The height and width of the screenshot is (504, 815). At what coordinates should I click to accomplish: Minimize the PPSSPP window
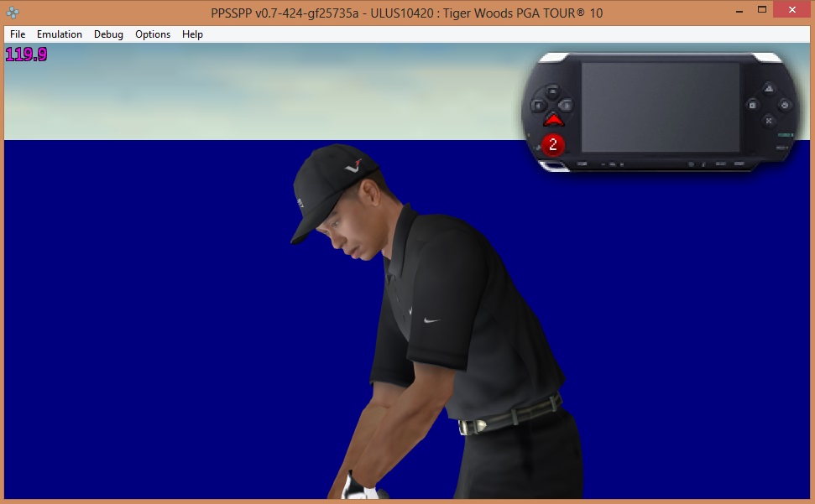click(738, 10)
